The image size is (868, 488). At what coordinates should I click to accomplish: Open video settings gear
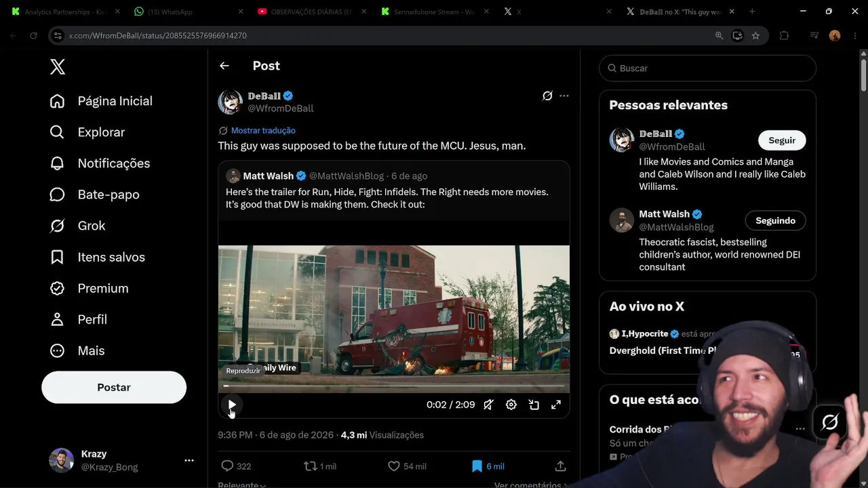click(x=511, y=405)
